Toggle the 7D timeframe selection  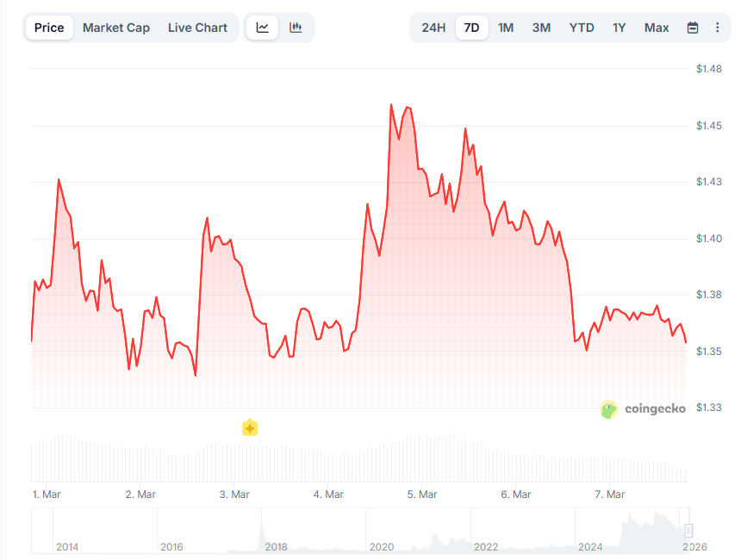point(471,28)
